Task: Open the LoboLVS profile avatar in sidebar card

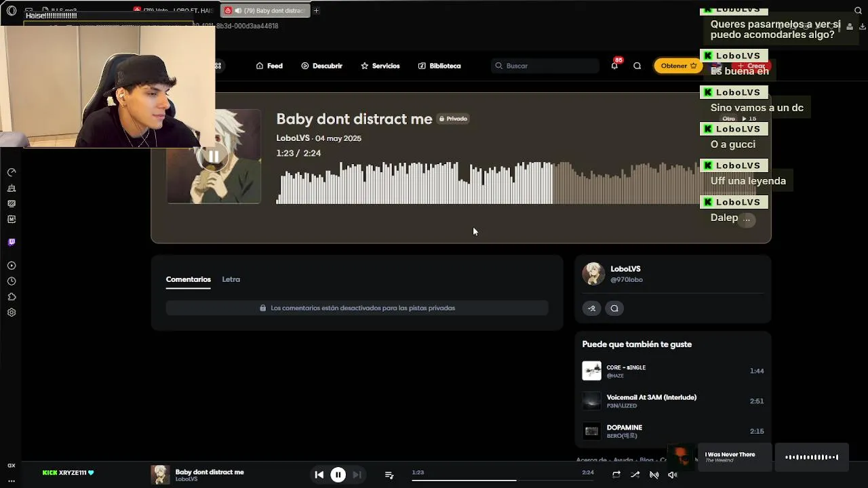Action: 593,274
